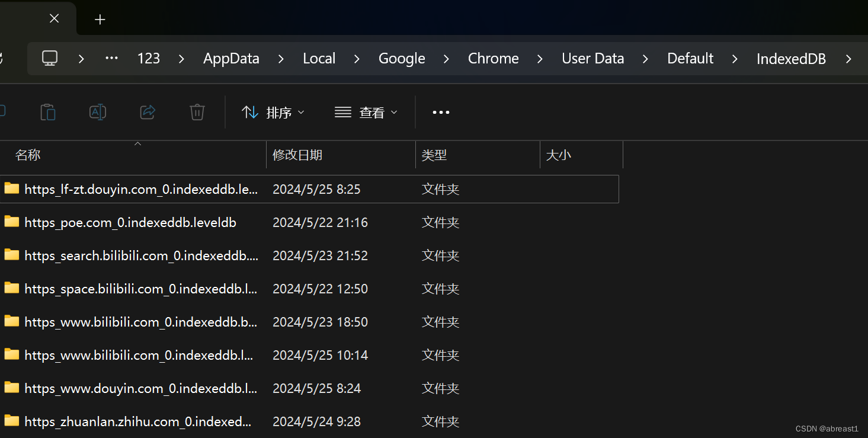Close the current File Explorer tab
868x438 pixels.
55,19
